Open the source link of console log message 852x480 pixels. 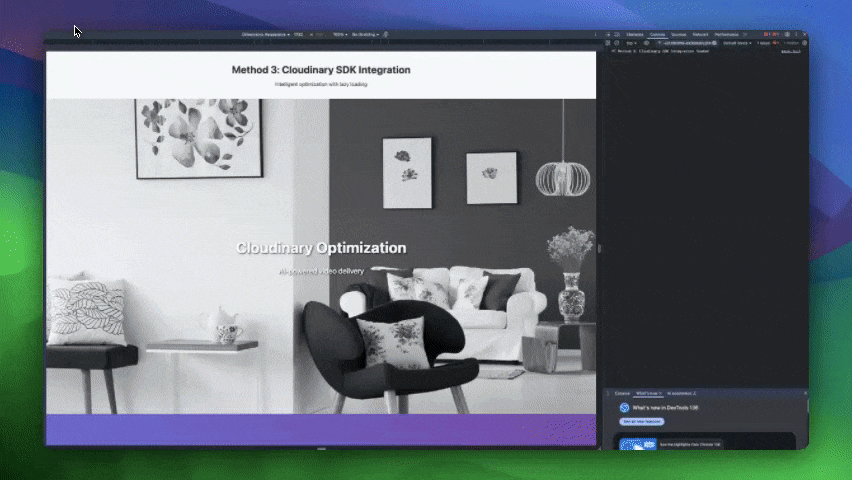coord(791,51)
